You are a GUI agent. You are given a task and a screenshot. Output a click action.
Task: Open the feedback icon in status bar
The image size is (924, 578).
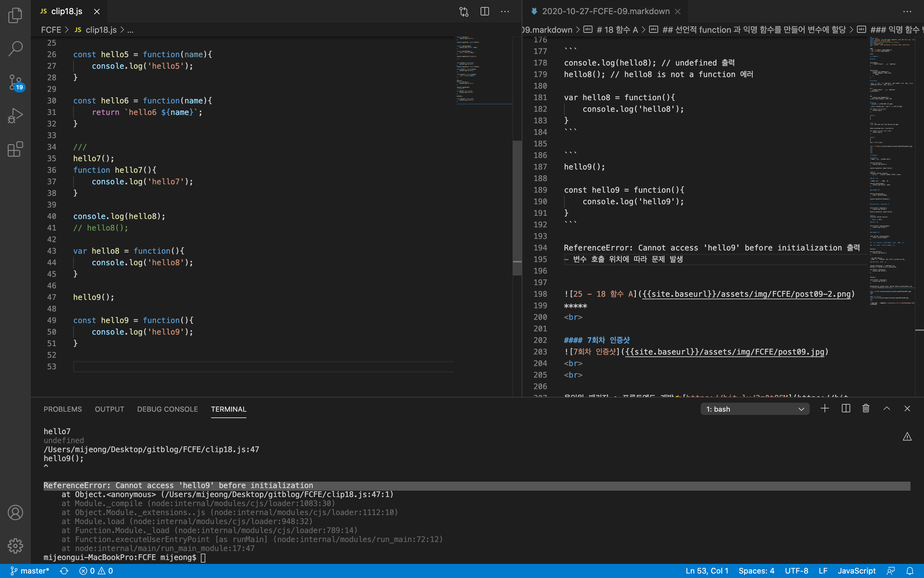click(x=890, y=571)
